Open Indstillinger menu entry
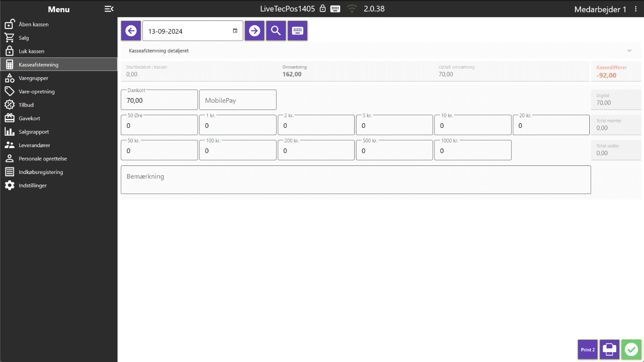 click(59, 185)
